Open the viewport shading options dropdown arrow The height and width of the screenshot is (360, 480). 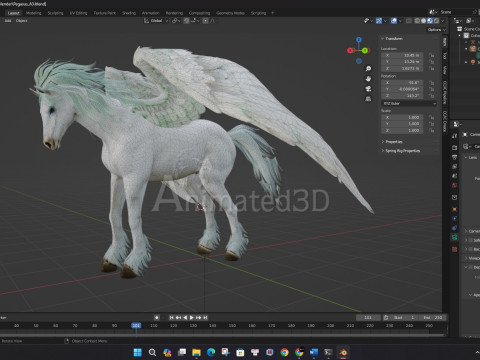[x=444, y=21]
